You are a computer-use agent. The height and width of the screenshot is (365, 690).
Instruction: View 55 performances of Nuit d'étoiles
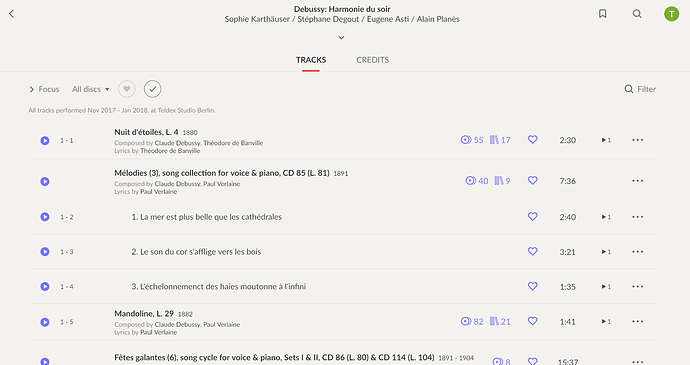(472, 140)
